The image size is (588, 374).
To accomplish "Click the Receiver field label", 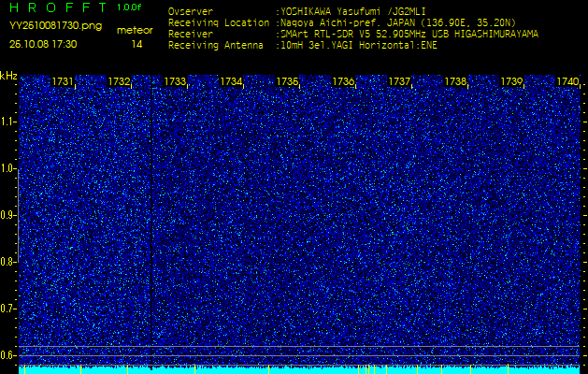I will click(191, 35).
